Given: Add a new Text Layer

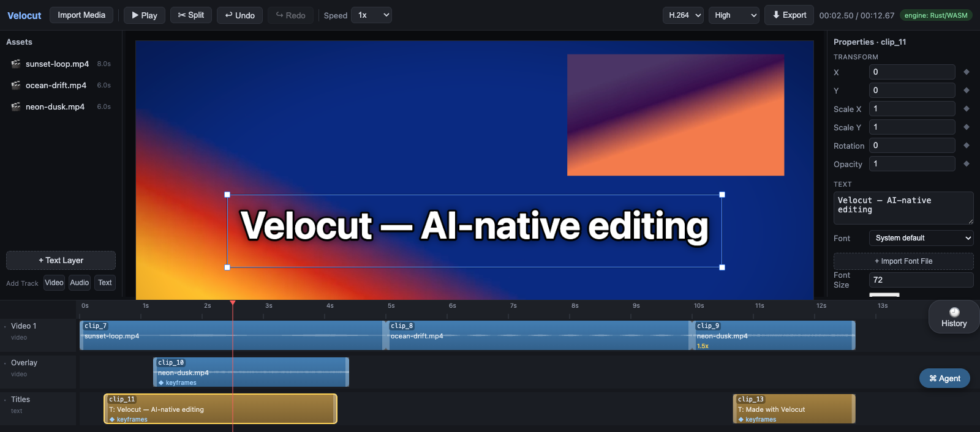Looking at the screenshot, I should pyautogui.click(x=61, y=260).
